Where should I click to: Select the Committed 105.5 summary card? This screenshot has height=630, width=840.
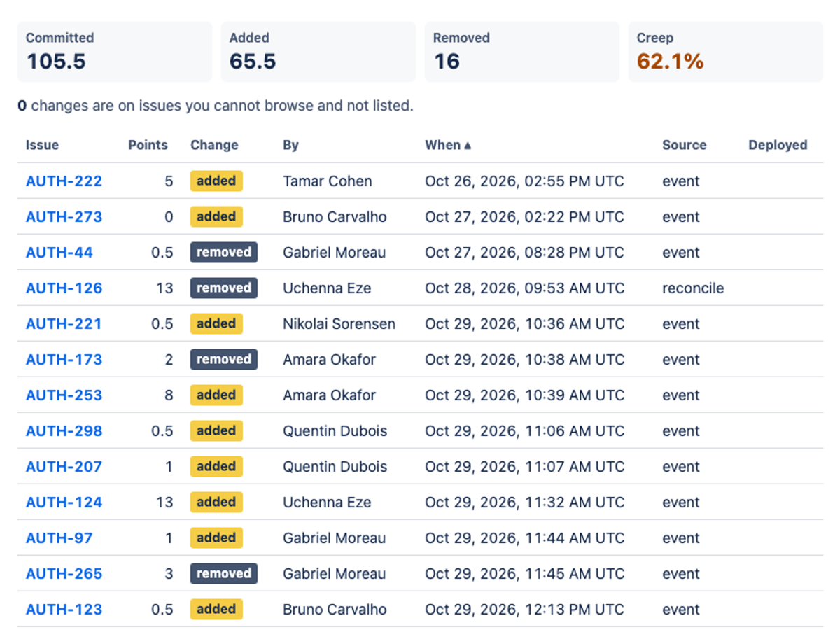click(115, 52)
